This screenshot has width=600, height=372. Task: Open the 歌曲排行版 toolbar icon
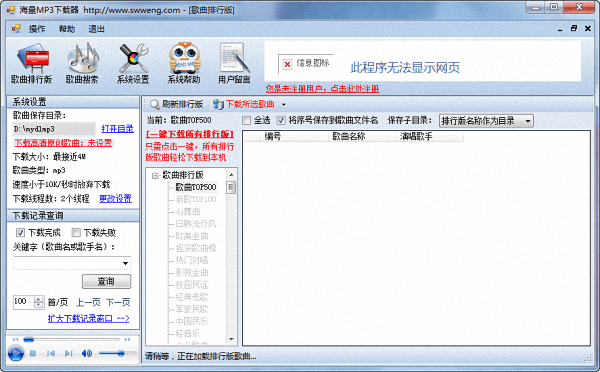32,63
